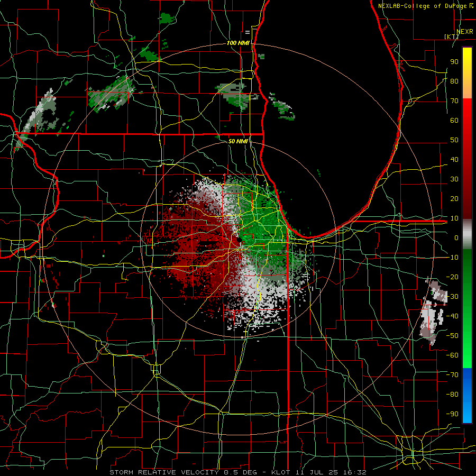Click the 50 value on the velocity scale

[454, 140]
